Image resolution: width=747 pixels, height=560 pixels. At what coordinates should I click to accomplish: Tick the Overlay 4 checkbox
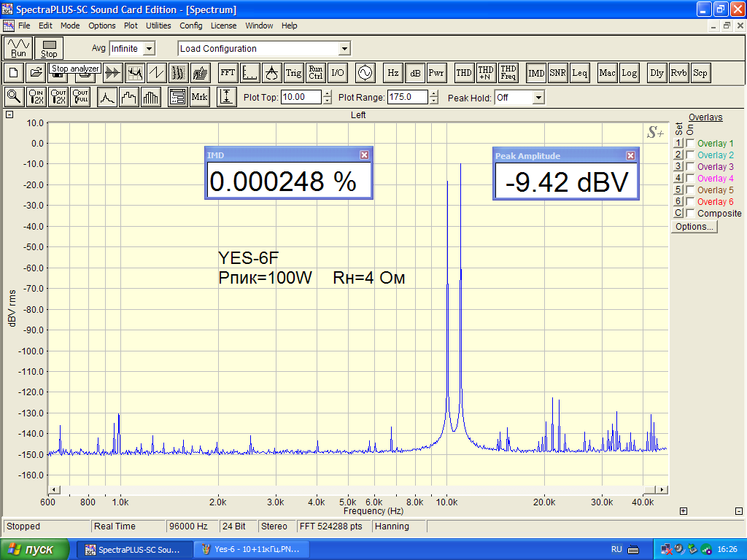[x=690, y=179]
